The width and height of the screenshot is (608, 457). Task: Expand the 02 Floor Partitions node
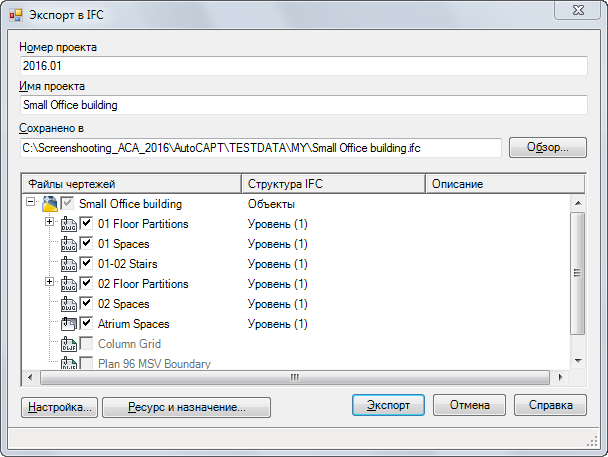50,283
